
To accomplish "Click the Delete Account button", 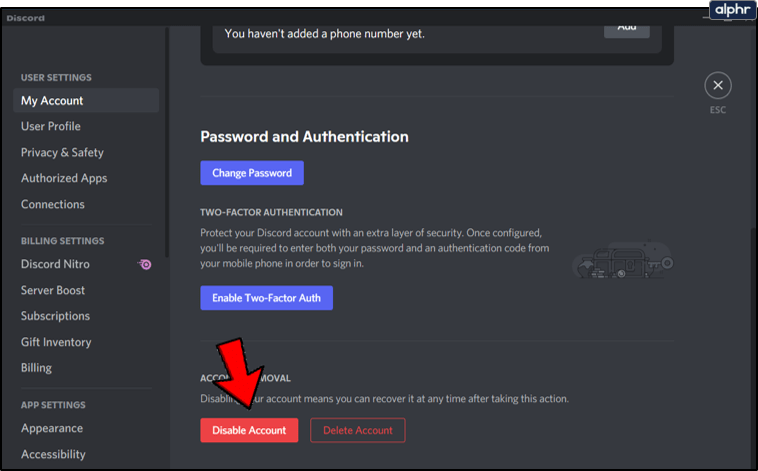I will coord(358,431).
